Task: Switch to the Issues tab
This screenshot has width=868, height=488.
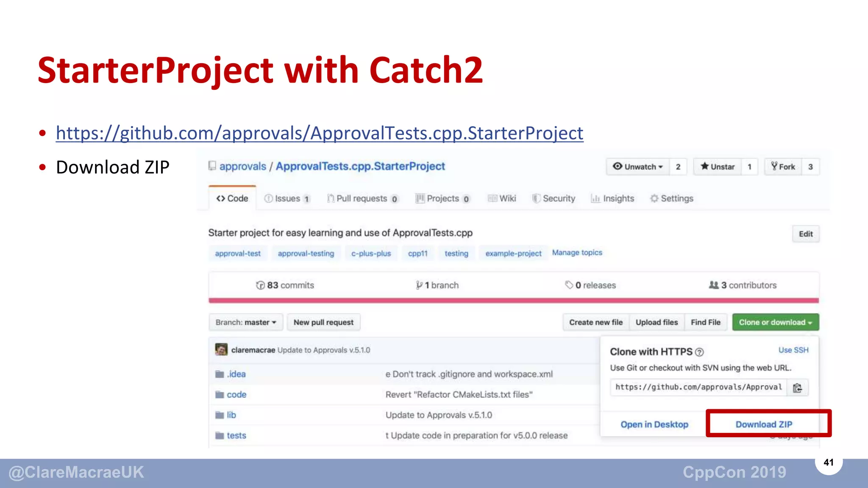Action: coord(287,198)
